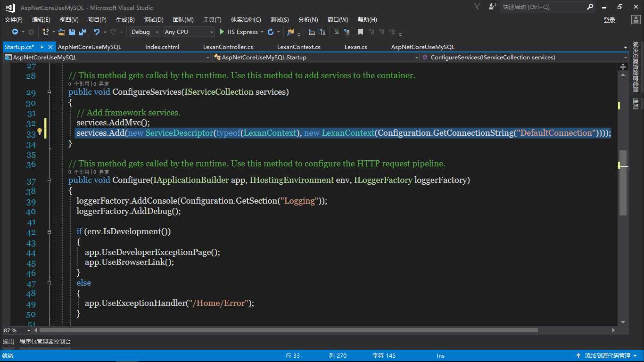
Task: Switch to the Index.cshtml tab
Action: [162, 47]
